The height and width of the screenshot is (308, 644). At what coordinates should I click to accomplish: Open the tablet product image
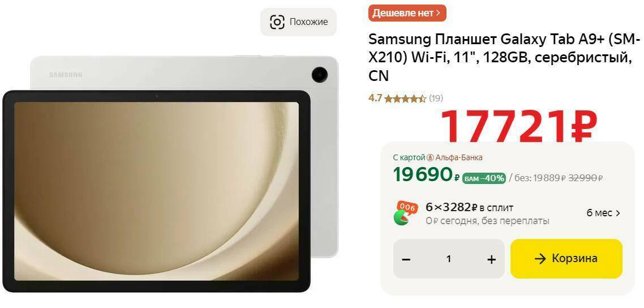[x=170, y=174]
